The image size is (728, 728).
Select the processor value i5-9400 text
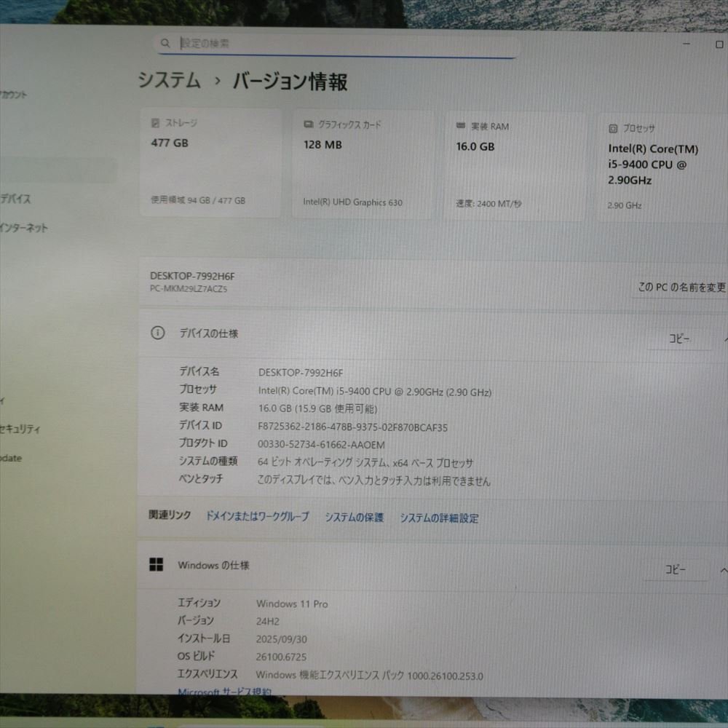(375, 392)
